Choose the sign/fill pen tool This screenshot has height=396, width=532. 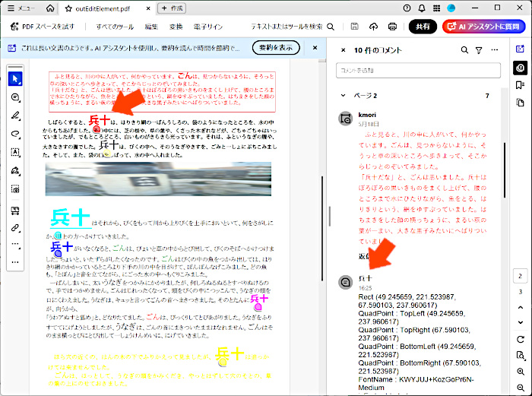point(15,170)
